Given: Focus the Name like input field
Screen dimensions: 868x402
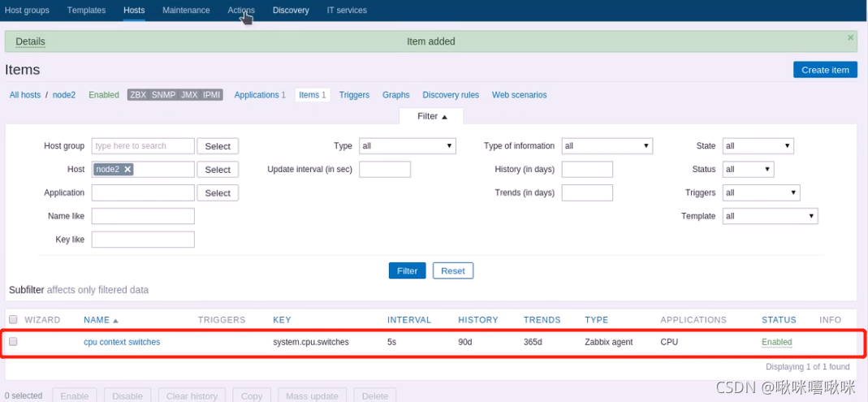Looking at the screenshot, I should tap(143, 216).
